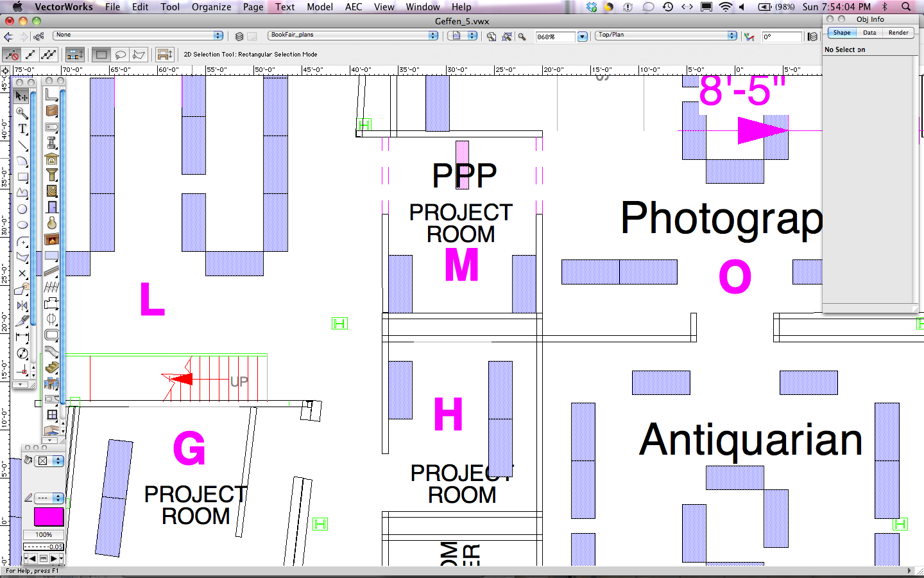The image size is (924, 578).
Task: Open the AEC menu
Action: pos(354,7)
